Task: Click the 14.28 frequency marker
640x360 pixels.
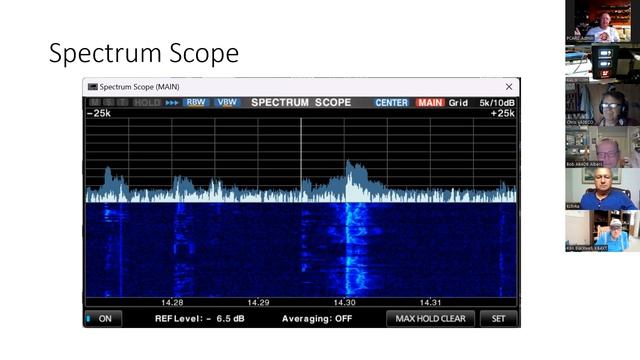Action: click(x=172, y=302)
